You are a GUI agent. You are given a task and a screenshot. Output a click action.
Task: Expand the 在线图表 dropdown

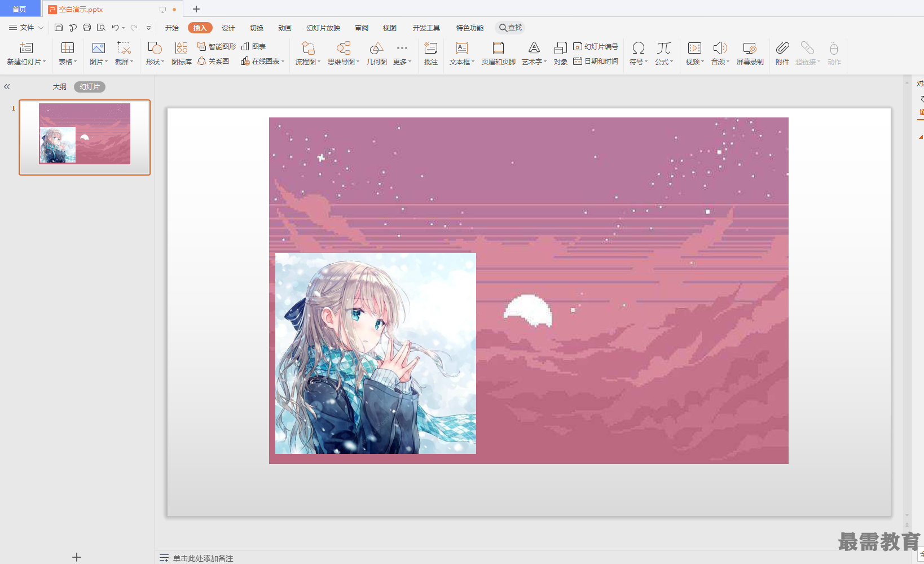pyautogui.click(x=283, y=61)
